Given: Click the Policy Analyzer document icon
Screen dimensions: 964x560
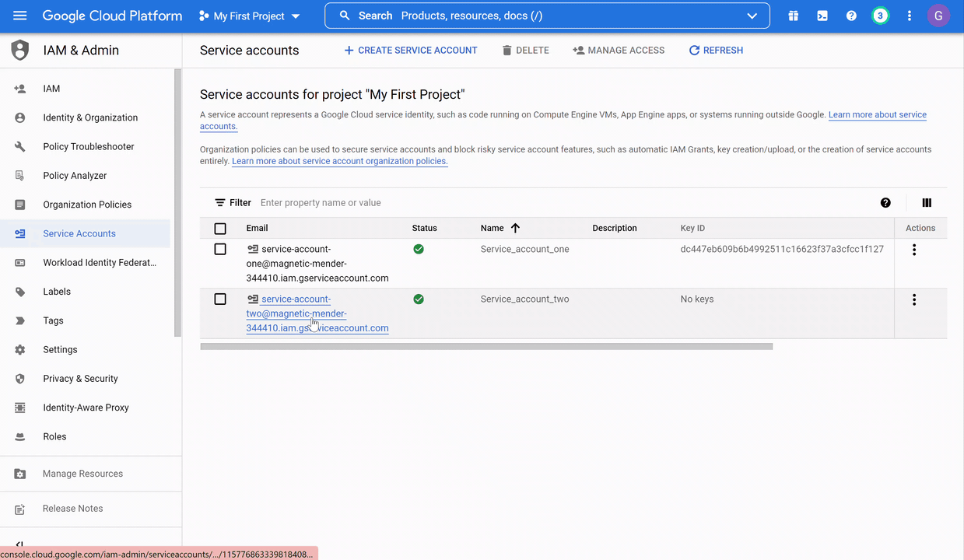Looking at the screenshot, I should click(x=20, y=176).
